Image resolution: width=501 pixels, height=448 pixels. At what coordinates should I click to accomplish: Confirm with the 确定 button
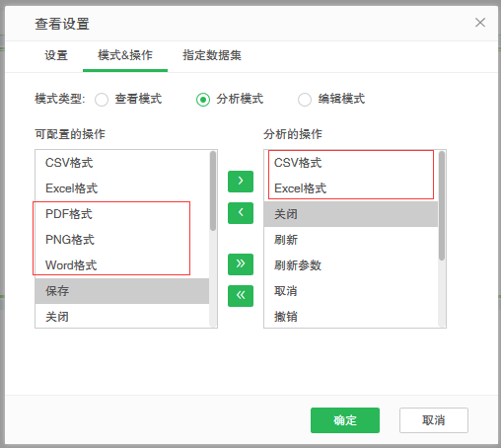pyautogui.click(x=345, y=420)
